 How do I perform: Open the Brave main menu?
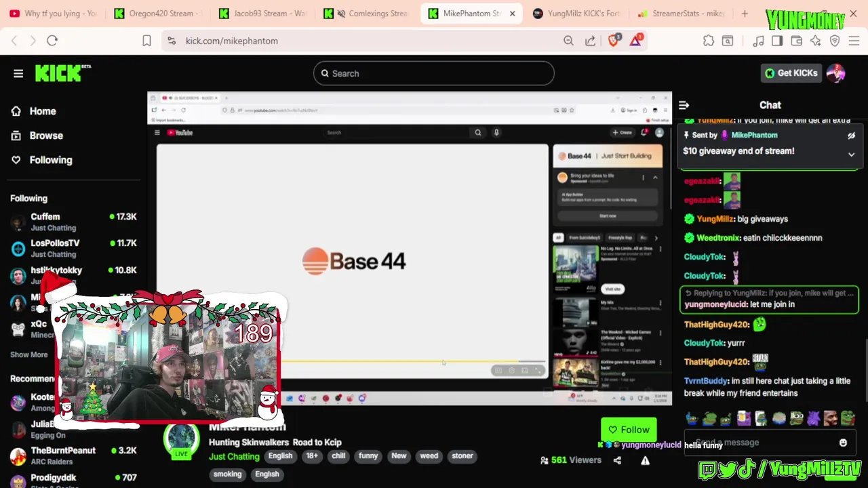click(854, 41)
